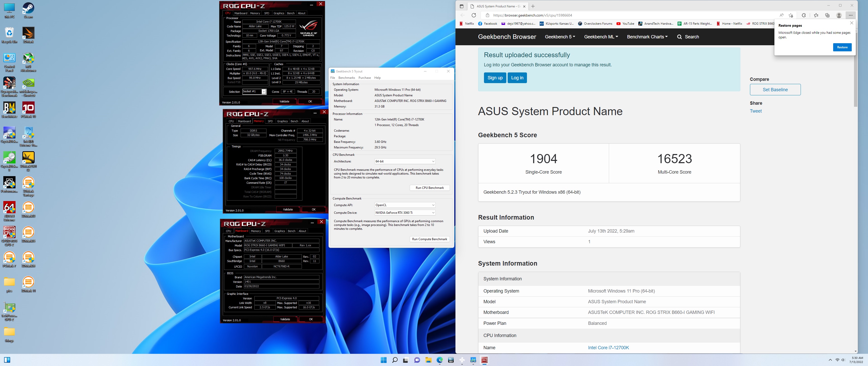Refresh the Geekbench Browser page
868x366 pixels.
click(474, 15)
